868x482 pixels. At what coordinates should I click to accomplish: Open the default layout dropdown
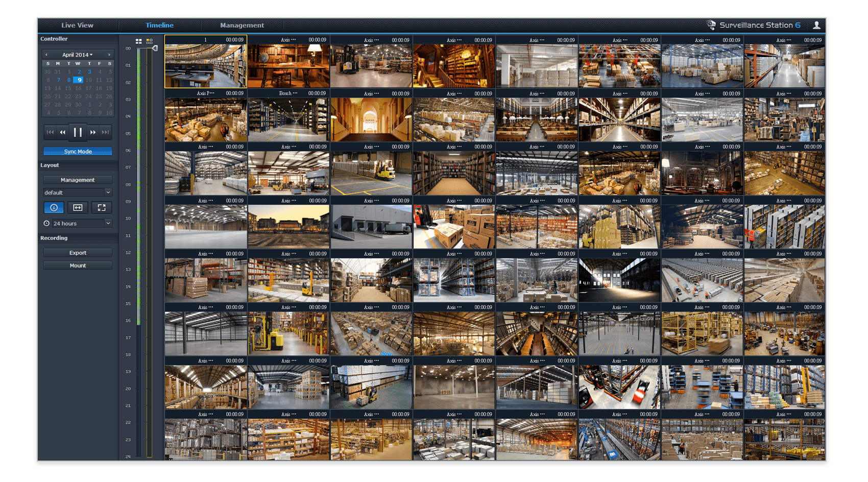(x=78, y=192)
